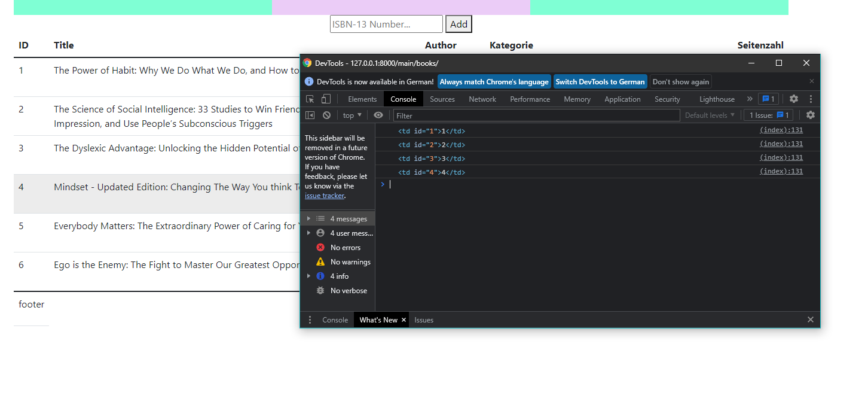The image size is (868, 420).
Task: Open drawer three-dot menu
Action: [x=310, y=320]
